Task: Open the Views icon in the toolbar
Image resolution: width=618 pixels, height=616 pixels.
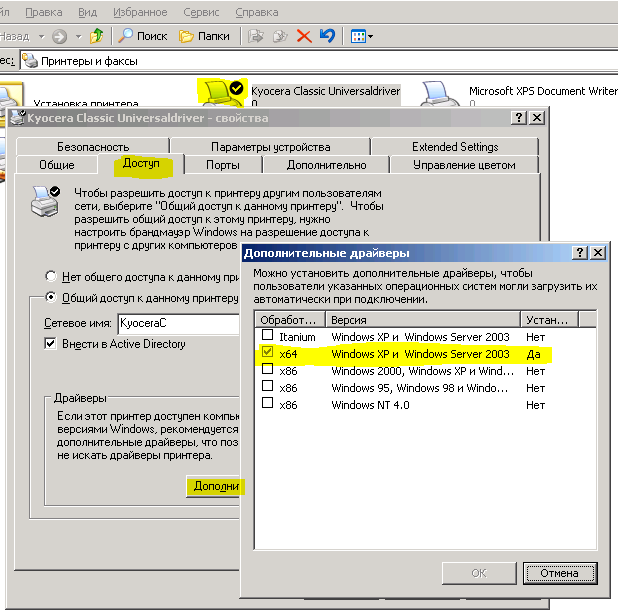Action: tap(358, 37)
